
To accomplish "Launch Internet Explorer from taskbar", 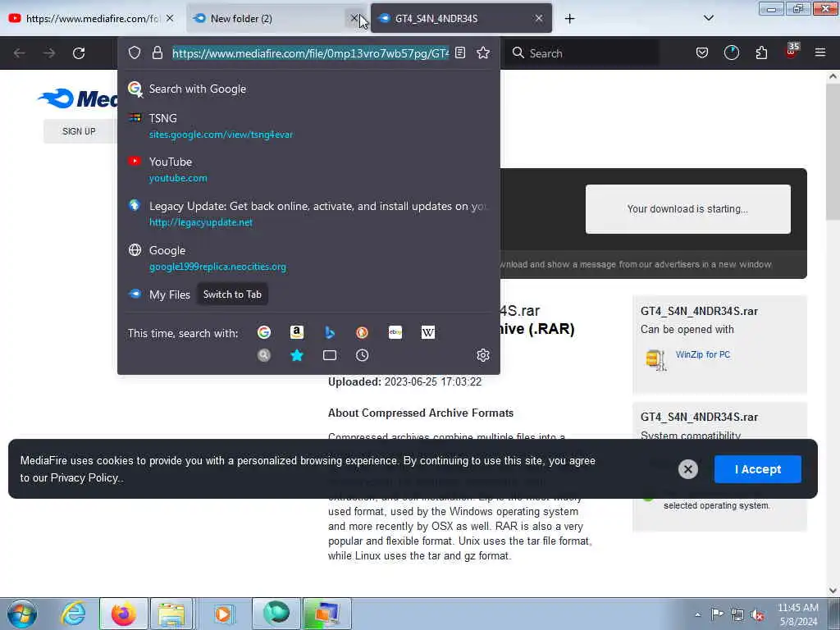I will click(x=73, y=614).
